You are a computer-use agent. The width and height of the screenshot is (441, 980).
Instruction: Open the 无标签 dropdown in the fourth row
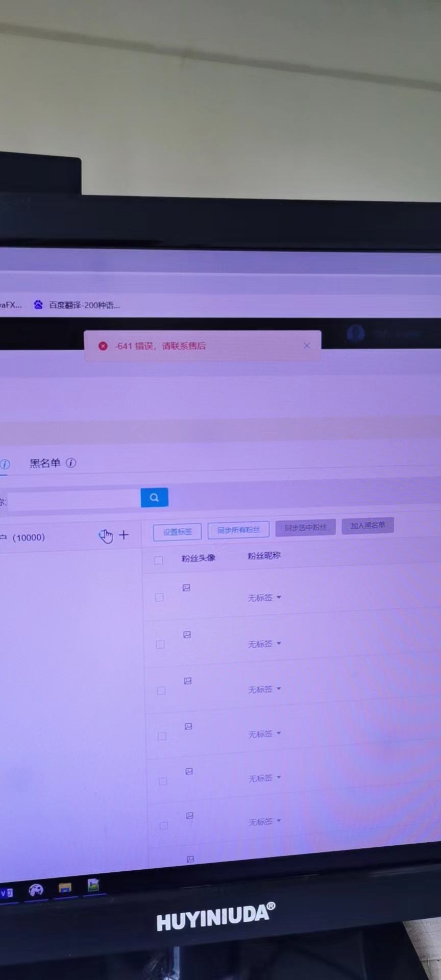tap(264, 734)
